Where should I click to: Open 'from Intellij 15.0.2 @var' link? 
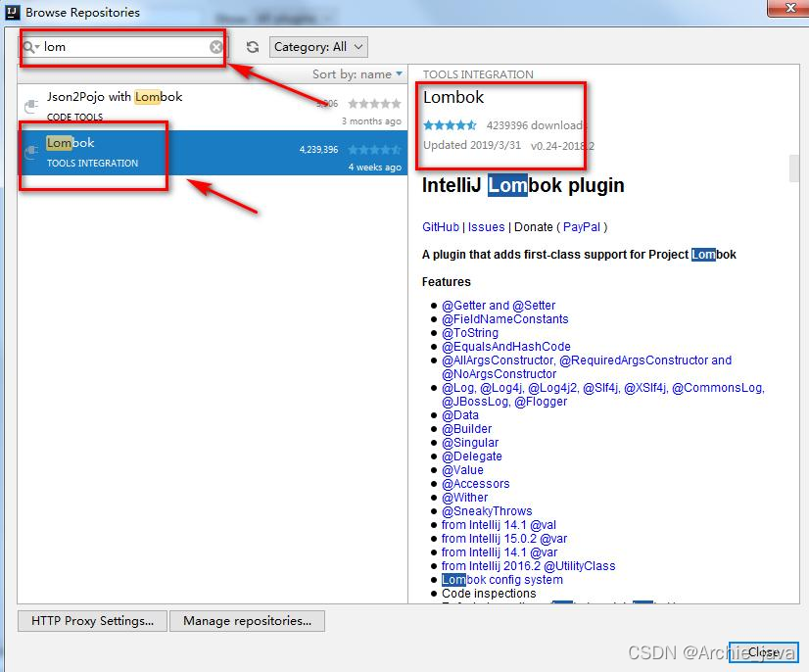point(504,539)
